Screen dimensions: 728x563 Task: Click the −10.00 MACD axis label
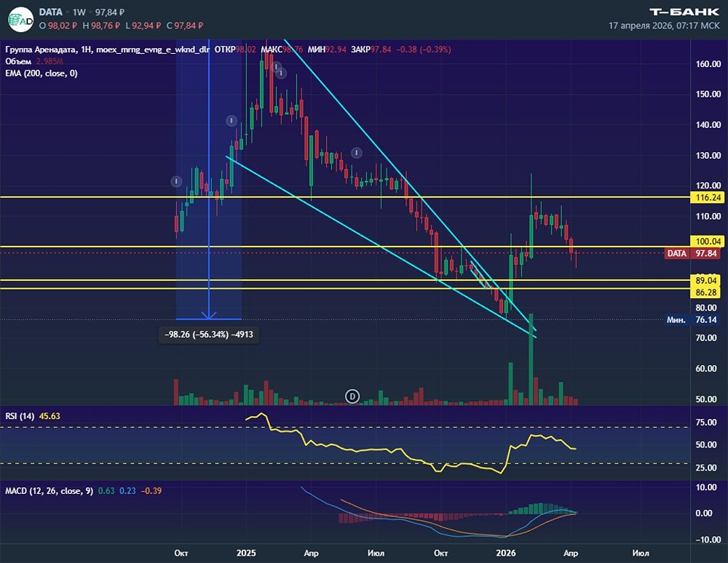click(708, 539)
